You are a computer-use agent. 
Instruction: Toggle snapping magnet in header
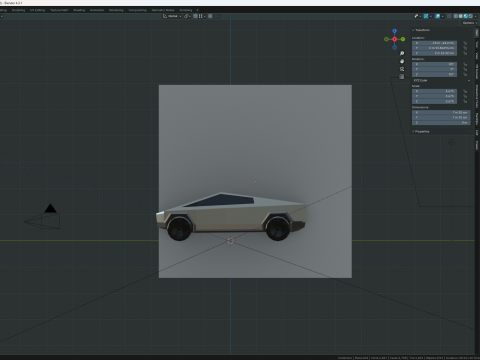pos(195,16)
